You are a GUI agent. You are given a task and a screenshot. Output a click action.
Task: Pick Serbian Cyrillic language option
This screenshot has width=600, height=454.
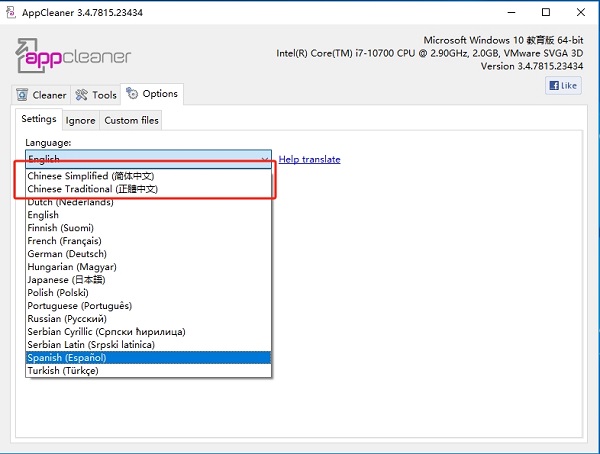[x=149, y=332]
